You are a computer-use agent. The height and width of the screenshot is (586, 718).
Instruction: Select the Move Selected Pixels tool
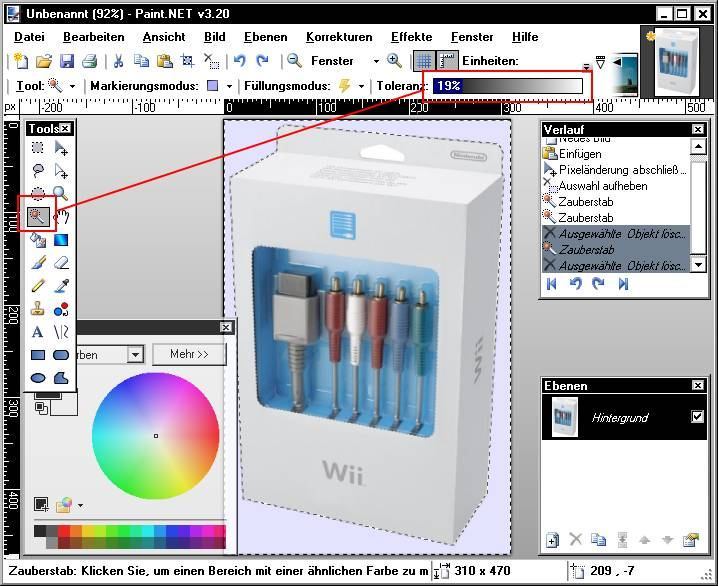click(61, 148)
